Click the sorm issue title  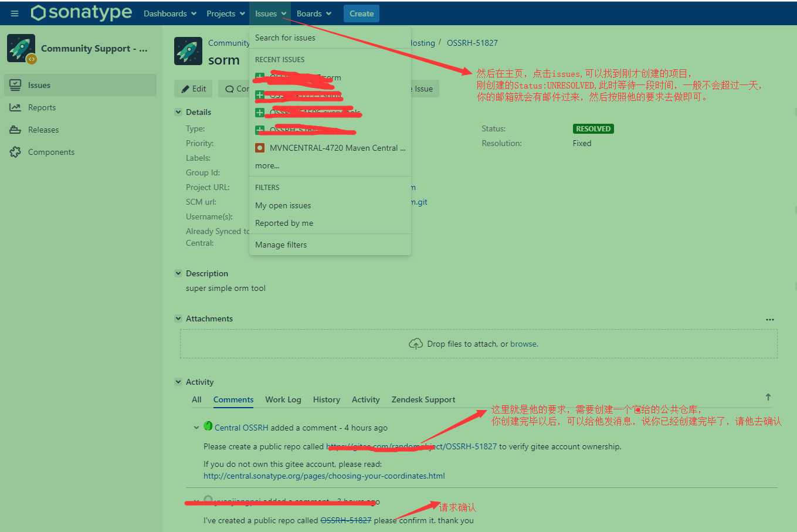224,60
